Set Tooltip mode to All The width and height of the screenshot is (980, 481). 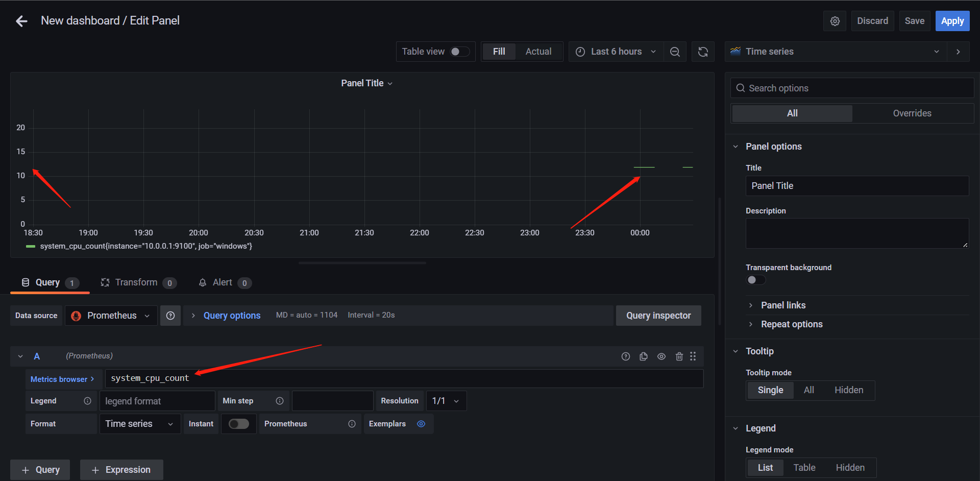tap(809, 390)
